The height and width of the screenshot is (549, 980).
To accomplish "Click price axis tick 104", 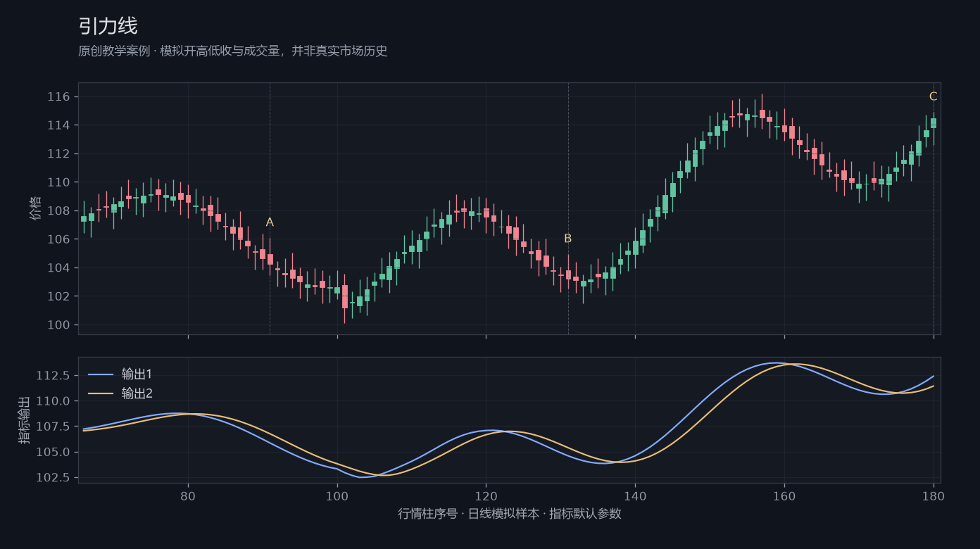I will pos(59,267).
